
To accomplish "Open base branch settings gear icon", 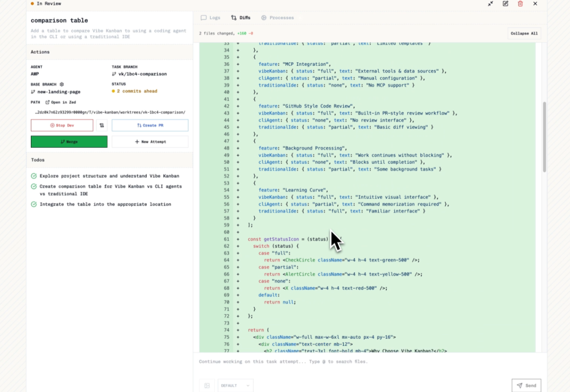I will coord(62,84).
